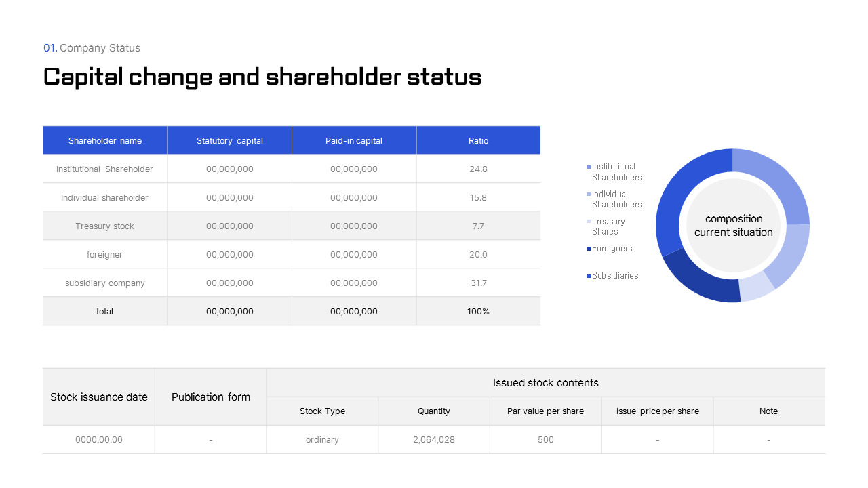Select the 'Treasury Shares' legend label
This screenshot has height=488, width=868.
608,226
